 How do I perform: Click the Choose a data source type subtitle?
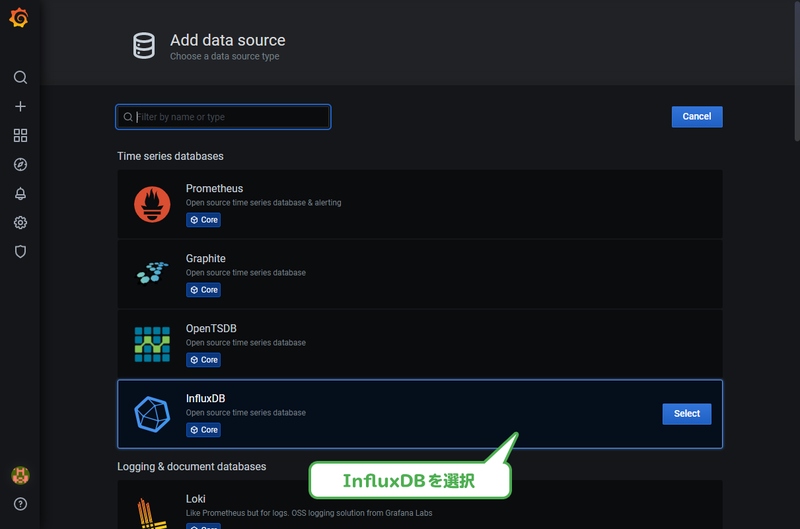point(224,56)
